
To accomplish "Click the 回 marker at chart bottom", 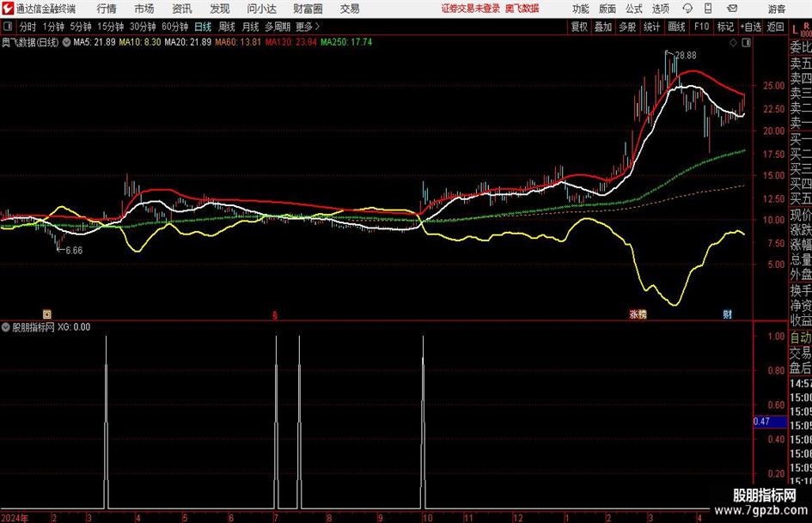I will pos(47,313).
